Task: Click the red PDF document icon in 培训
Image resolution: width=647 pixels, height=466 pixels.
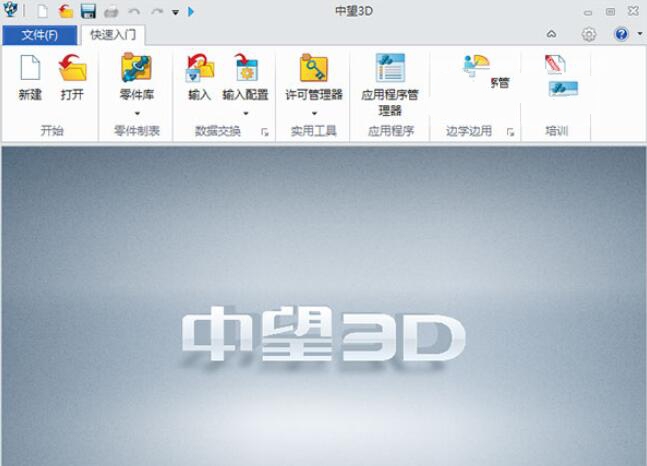Action: (555, 65)
